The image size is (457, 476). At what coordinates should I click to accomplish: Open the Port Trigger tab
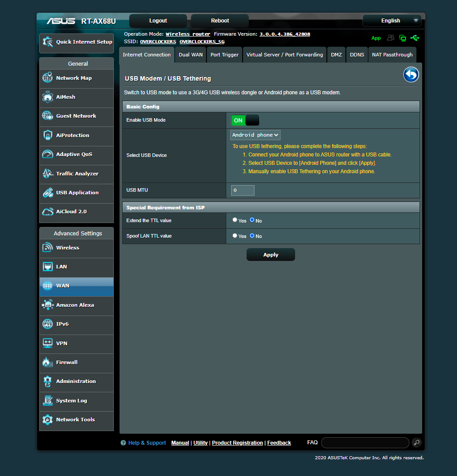(225, 55)
